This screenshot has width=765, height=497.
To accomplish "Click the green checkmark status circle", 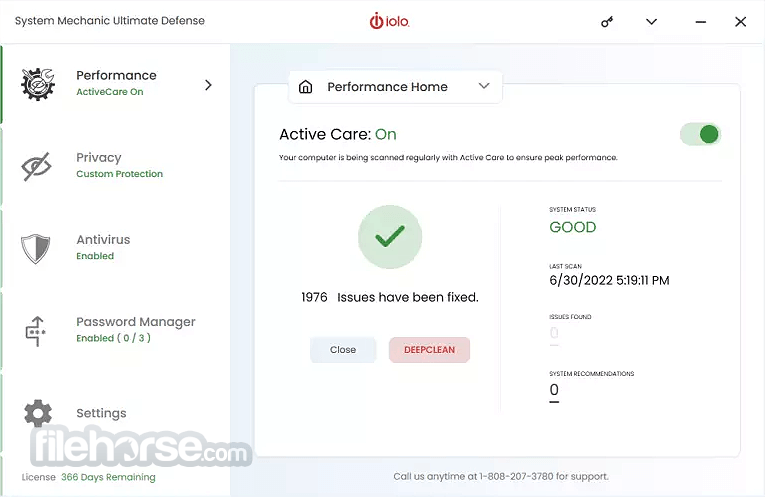I will coord(390,237).
